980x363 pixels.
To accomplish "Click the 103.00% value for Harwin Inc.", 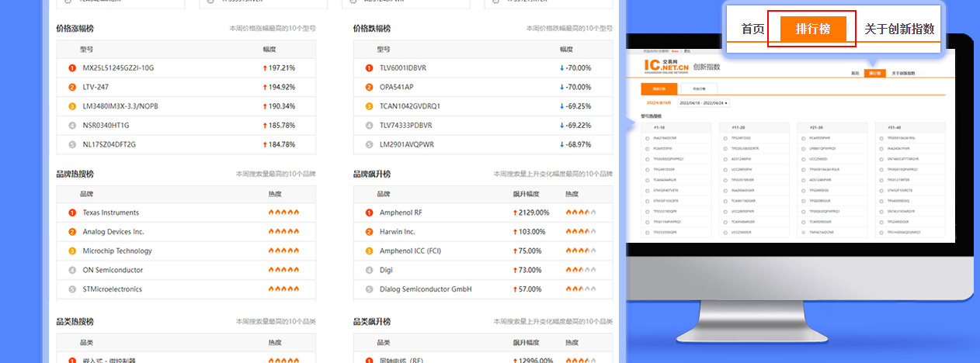I will (x=532, y=232).
